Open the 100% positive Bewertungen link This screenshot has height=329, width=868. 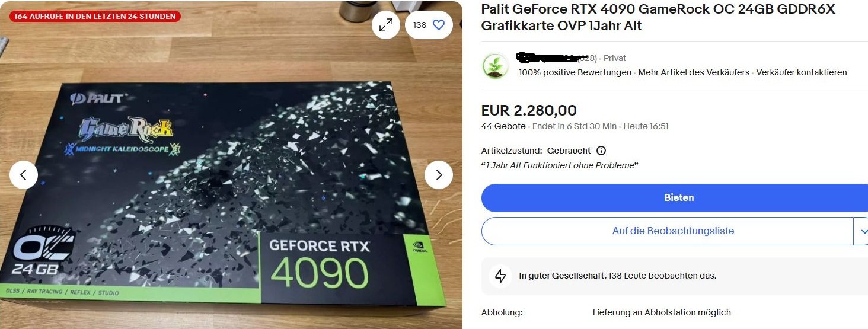pos(575,72)
